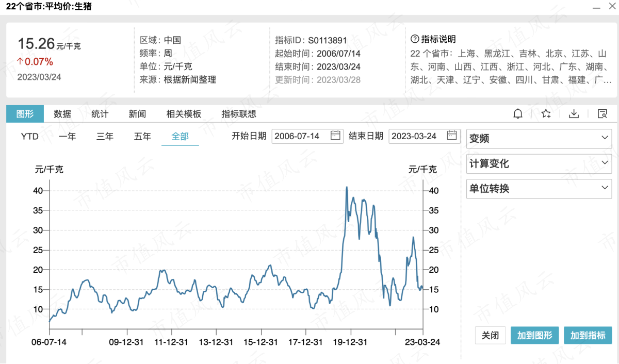Click the 13-12-31 x-axis label

click(x=217, y=342)
